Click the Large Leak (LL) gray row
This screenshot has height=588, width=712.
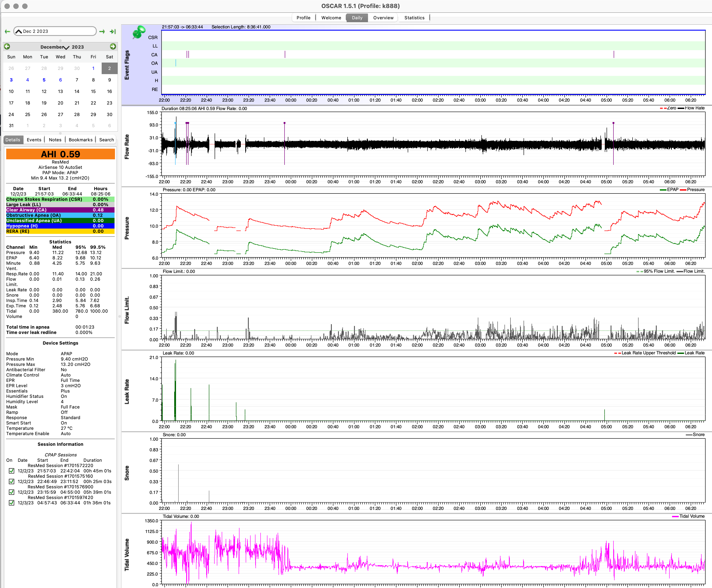[x=60, y=205]
